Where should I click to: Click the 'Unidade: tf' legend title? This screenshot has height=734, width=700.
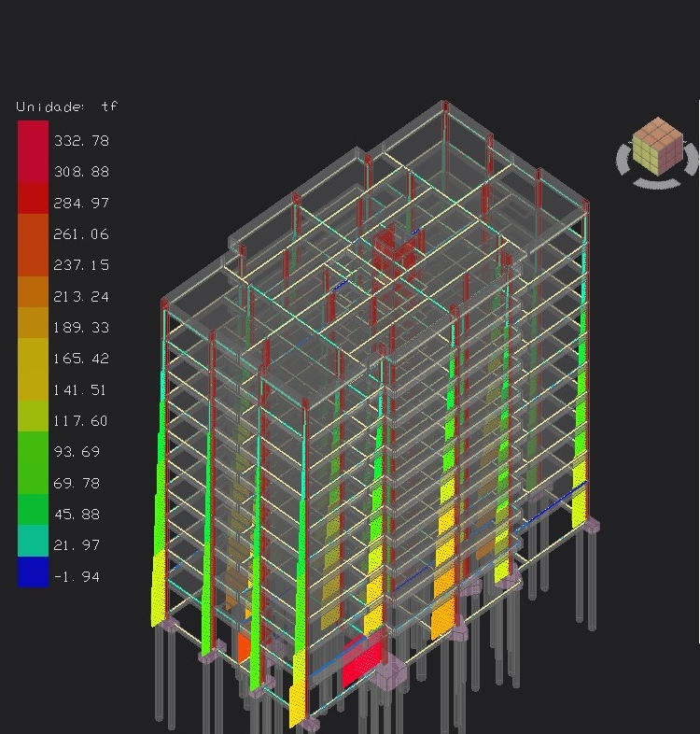(67, 106)
